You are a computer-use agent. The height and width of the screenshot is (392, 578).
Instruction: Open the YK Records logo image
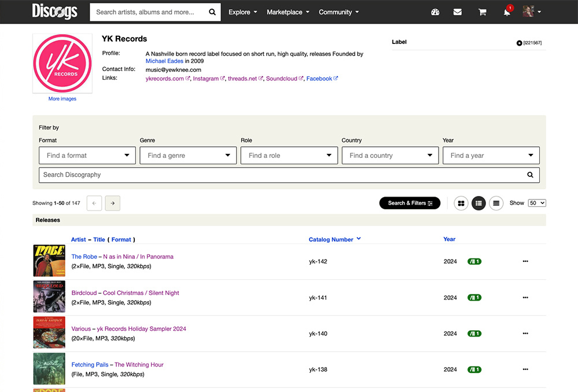62,64
